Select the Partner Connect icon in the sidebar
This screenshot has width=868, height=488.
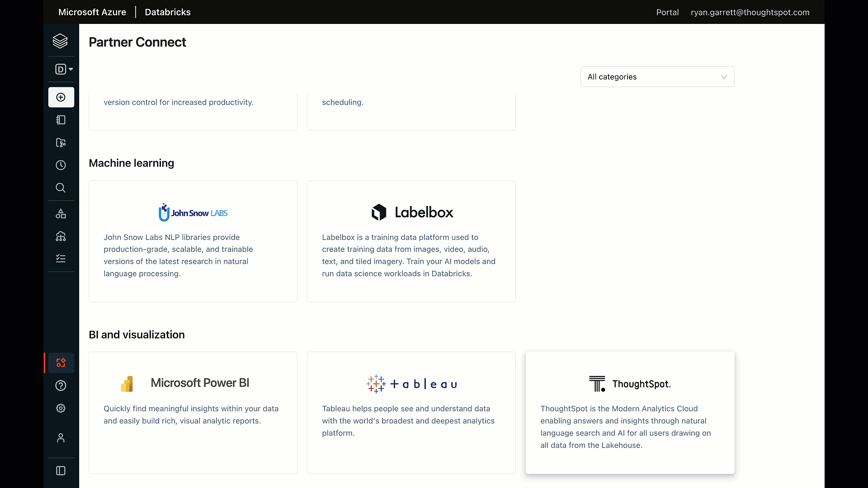(61, 363)
